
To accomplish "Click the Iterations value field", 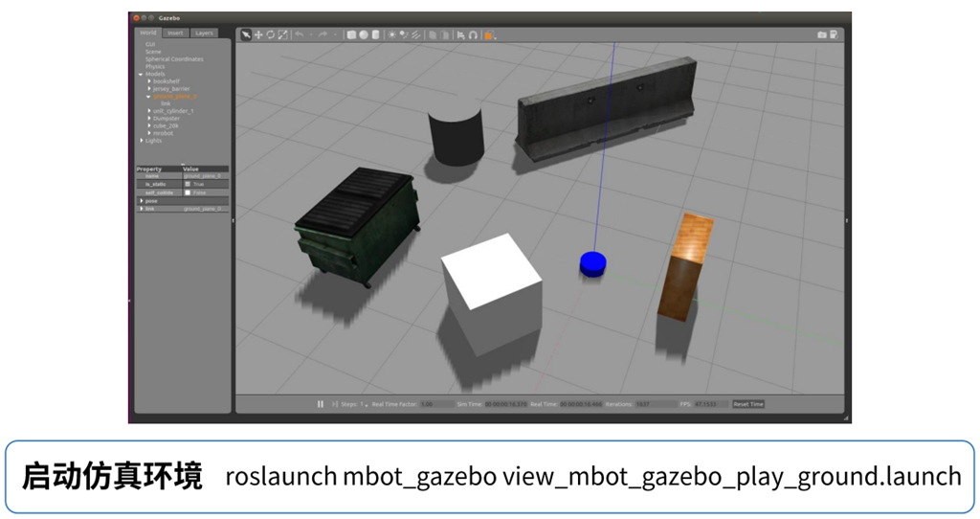I will click(656, 404).
